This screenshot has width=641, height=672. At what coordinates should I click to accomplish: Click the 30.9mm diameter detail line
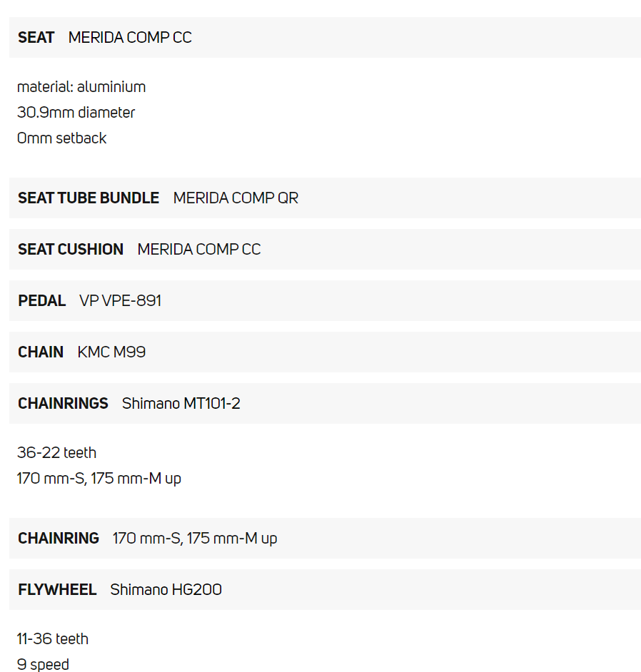[x=76, y=113]
